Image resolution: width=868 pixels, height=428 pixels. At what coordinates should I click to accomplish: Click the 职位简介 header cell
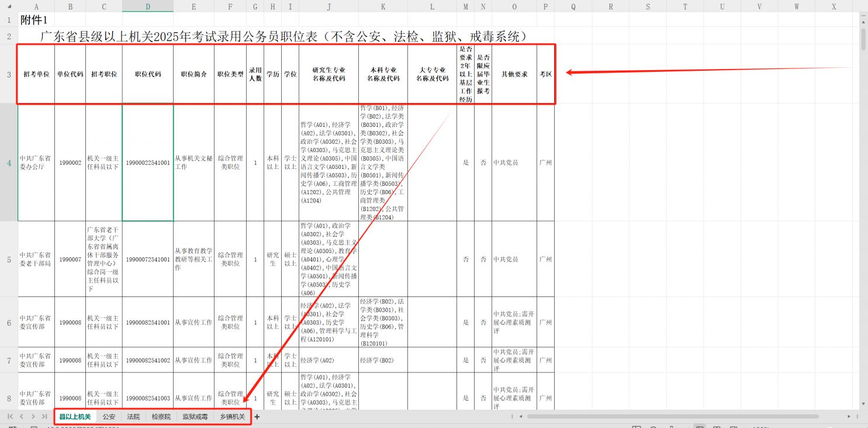click(x=194, y=75)
